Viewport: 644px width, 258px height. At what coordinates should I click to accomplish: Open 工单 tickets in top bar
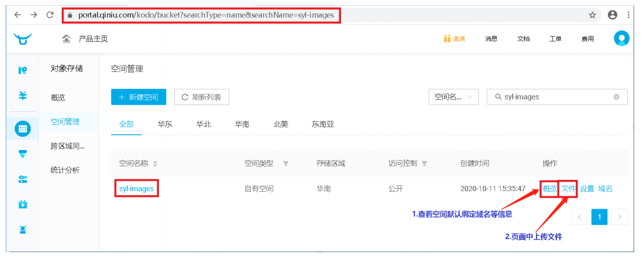555,39
